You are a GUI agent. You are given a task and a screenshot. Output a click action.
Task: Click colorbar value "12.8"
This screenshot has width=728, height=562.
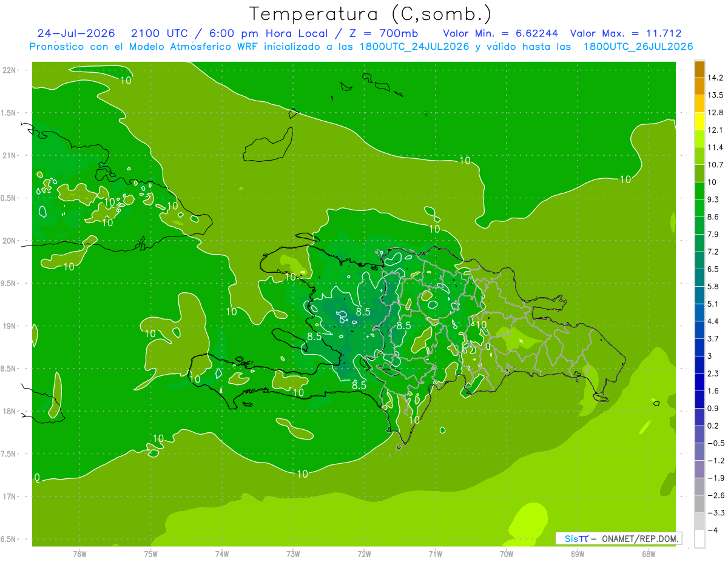pyautogui.click(x=715, y=113)
